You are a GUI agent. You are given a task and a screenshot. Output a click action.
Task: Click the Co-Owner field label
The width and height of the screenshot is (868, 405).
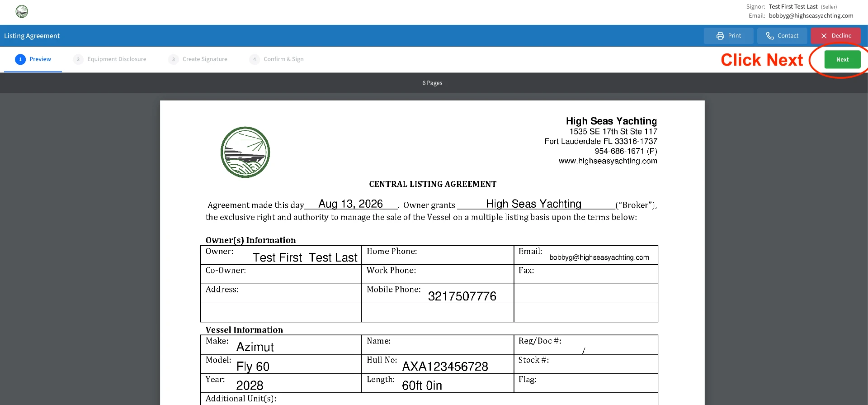(226, 271)
